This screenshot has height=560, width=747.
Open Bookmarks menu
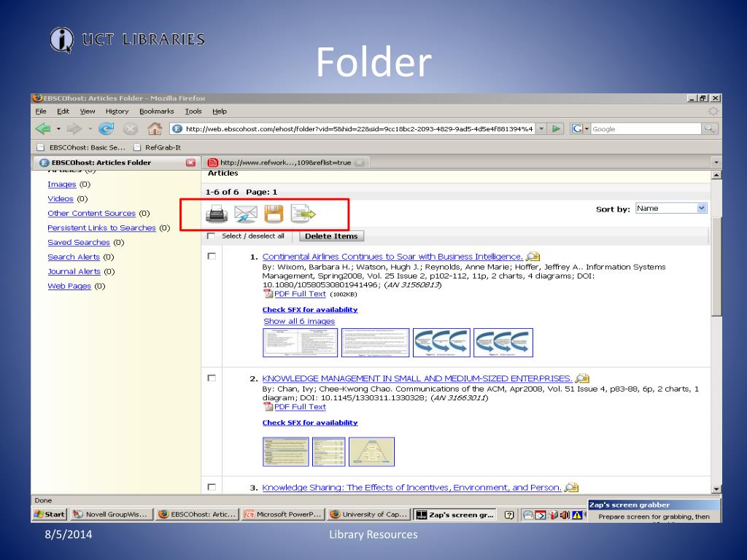click(x=157, y=112)
